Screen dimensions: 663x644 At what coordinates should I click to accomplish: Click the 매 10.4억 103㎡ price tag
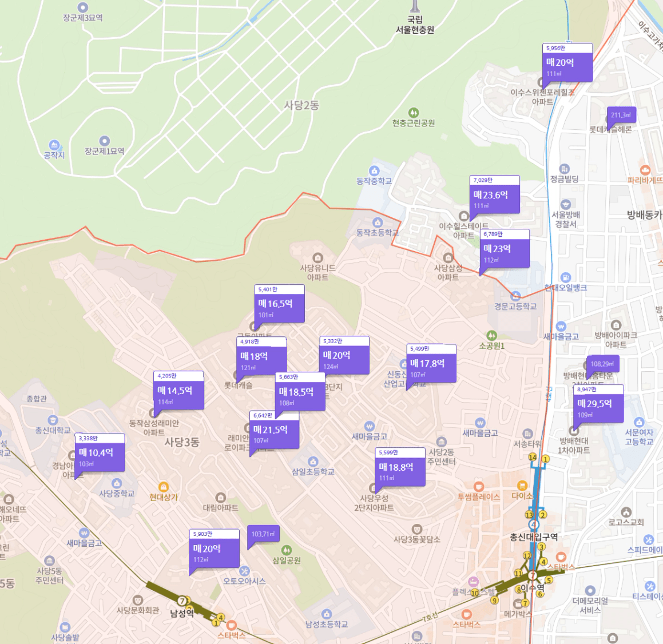[x=100, y=452]
